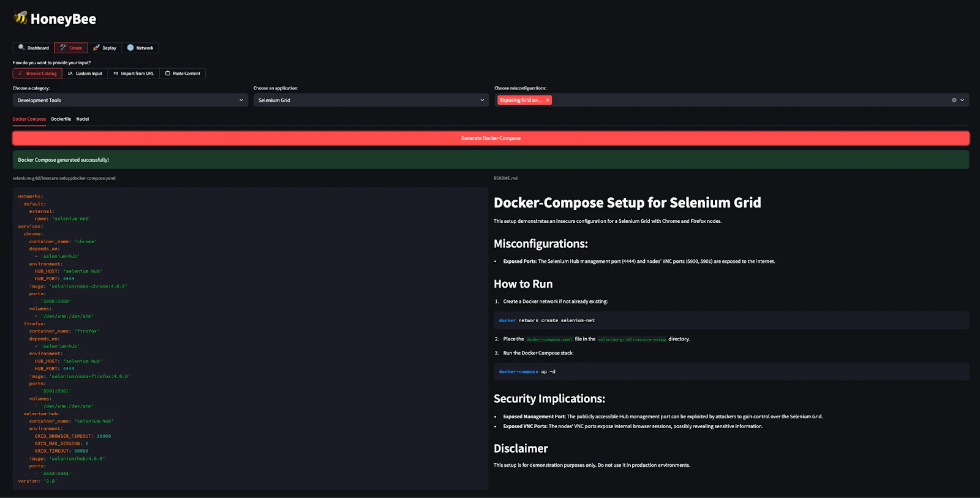Switch to the Nuclei tab
The image size is (980, 498).
[x=83, y=119]
